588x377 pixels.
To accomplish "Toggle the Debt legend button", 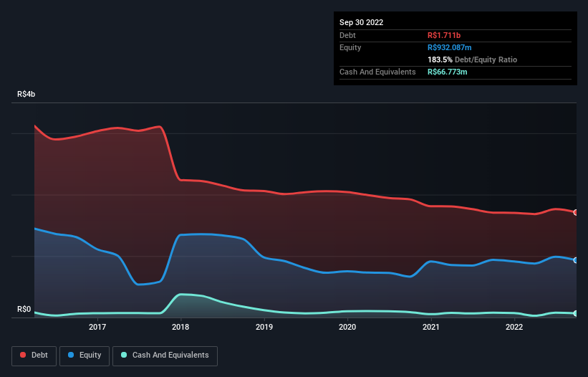I will click(x=34, y=355).
